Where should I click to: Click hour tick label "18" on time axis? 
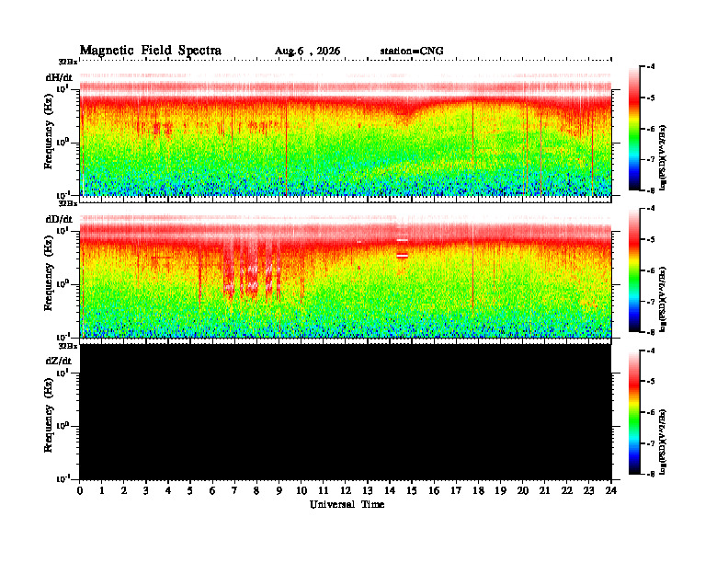(x=478, y=490)
